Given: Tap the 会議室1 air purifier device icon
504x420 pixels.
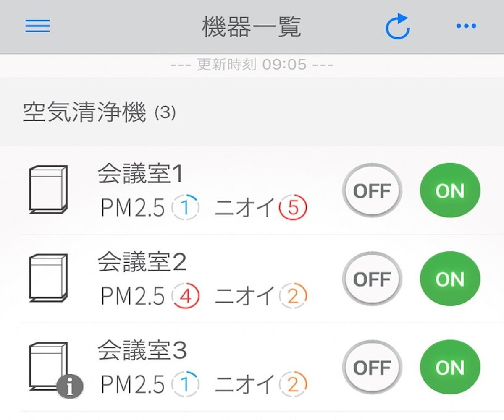Looking at the screenshot, I should (48, 190).
